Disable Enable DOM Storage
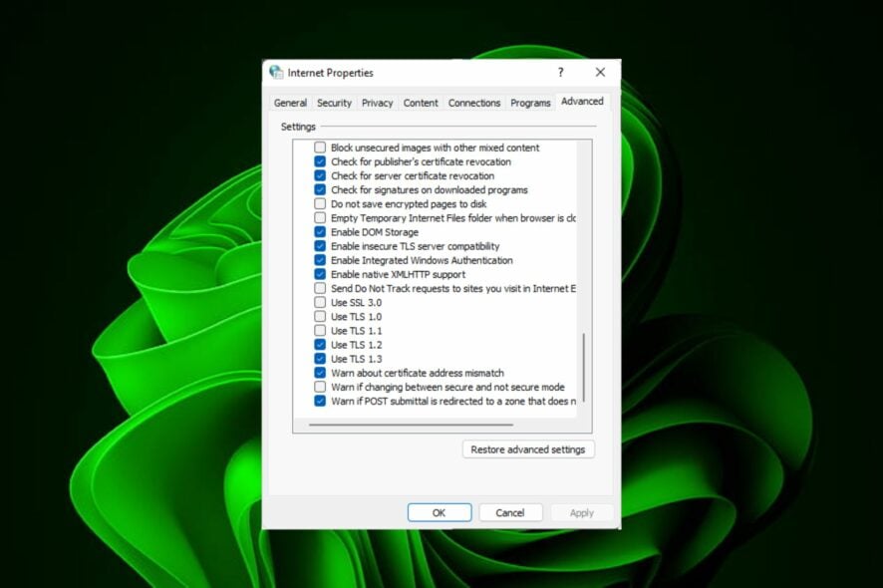Screen dimensions: 883x588 tap(321, 231)
